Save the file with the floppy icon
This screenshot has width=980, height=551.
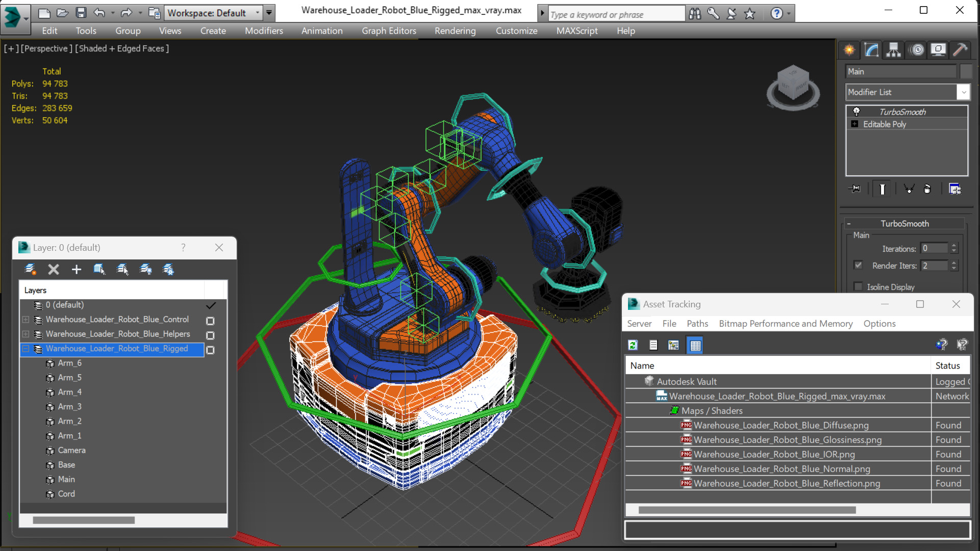[81, 13]
